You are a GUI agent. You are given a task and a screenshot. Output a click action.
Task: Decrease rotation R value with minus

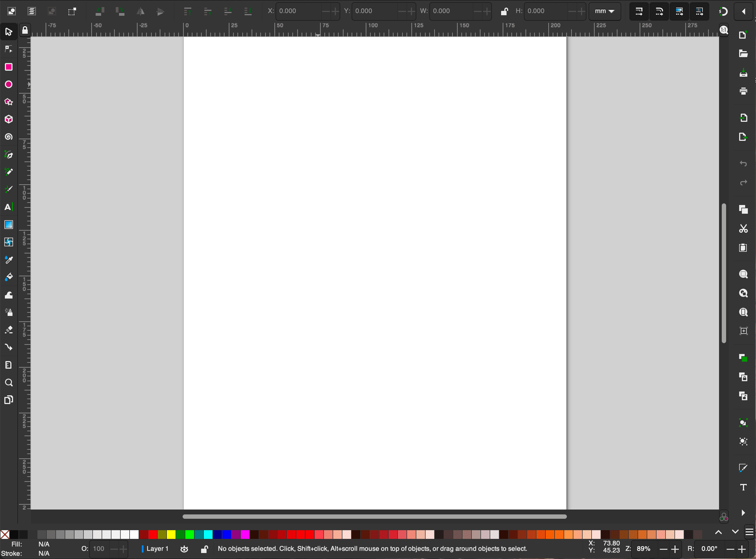point(730,549)
